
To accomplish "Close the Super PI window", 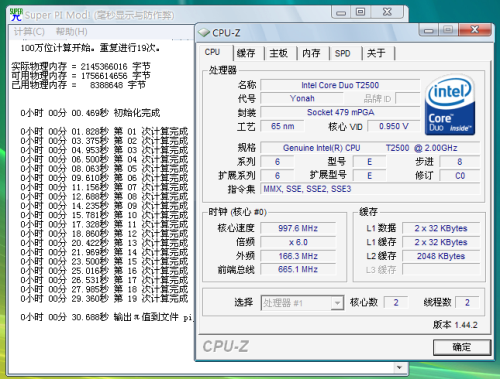I will [x=387, y=12].
